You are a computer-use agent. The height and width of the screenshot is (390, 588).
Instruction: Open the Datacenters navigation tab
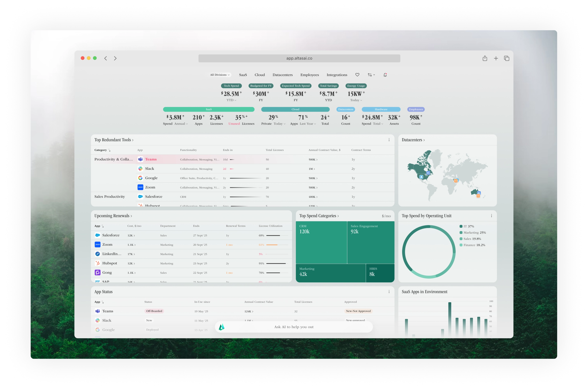point(283,75)
